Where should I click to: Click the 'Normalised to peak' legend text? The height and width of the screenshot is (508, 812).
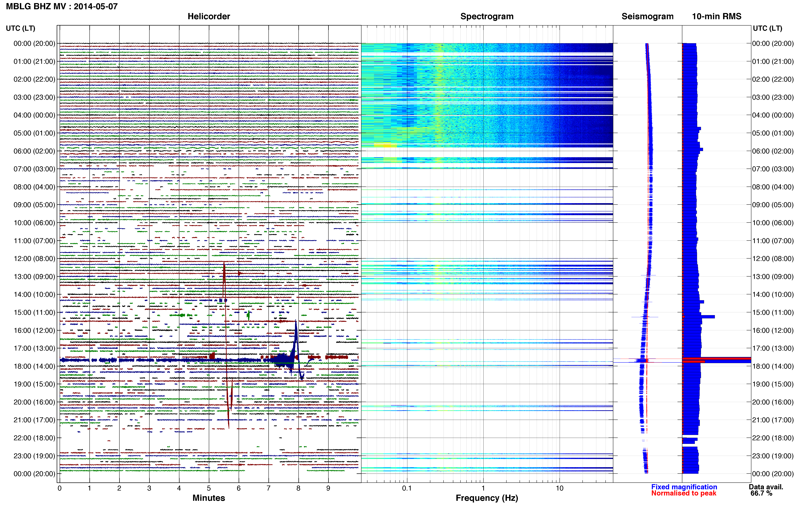(x=684, y=493)
